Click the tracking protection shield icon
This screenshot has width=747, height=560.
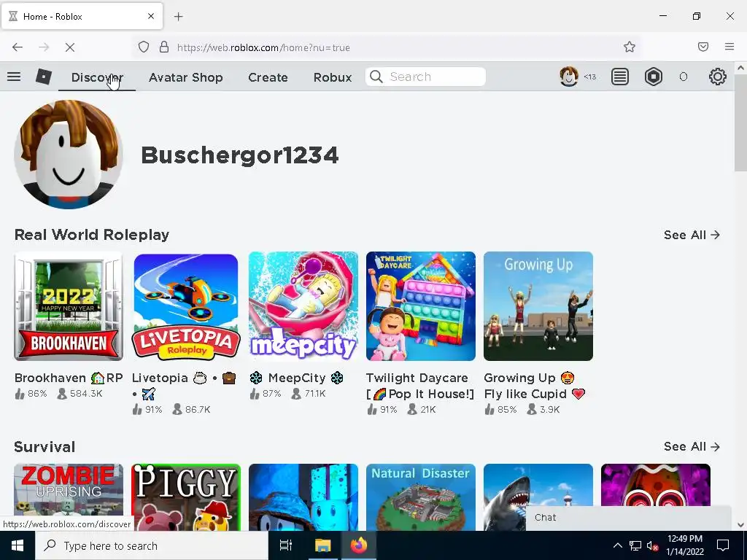click(144, 47)
